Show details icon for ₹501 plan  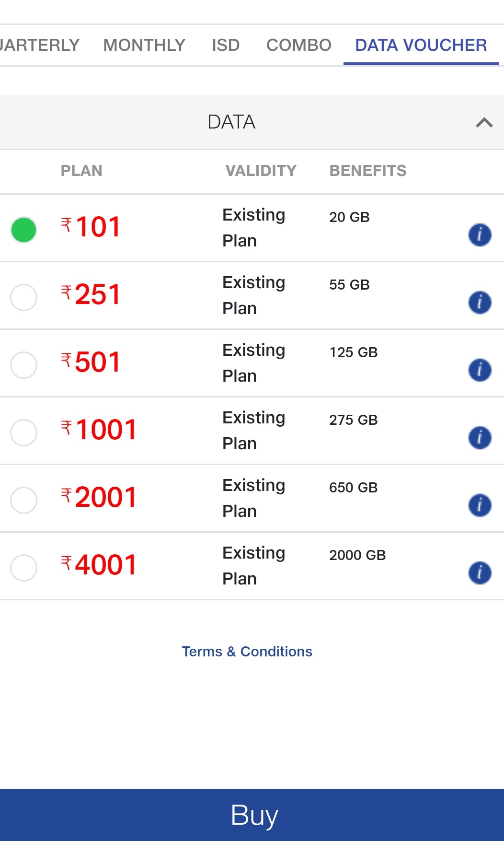(x=480, y=370)
